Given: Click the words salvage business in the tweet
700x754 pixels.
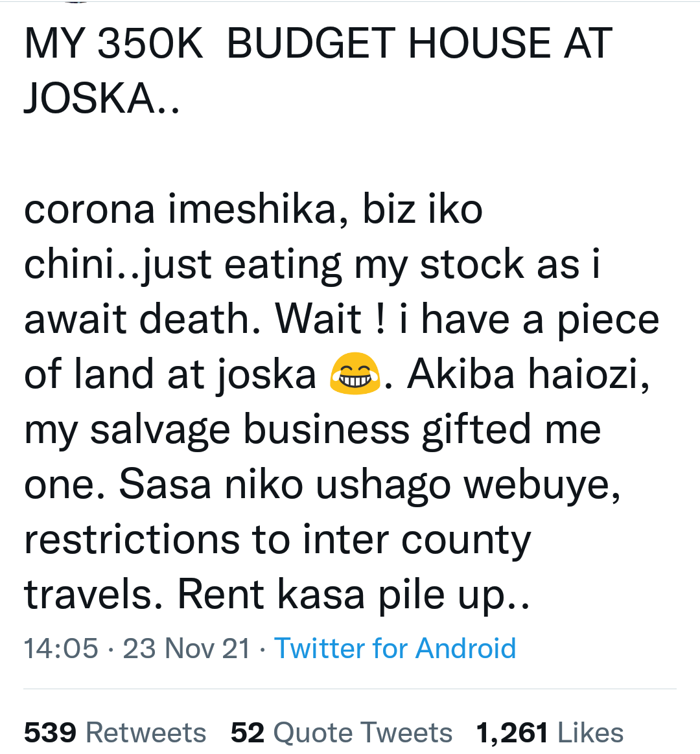Looking at the screenshot, I should point(250,429).
